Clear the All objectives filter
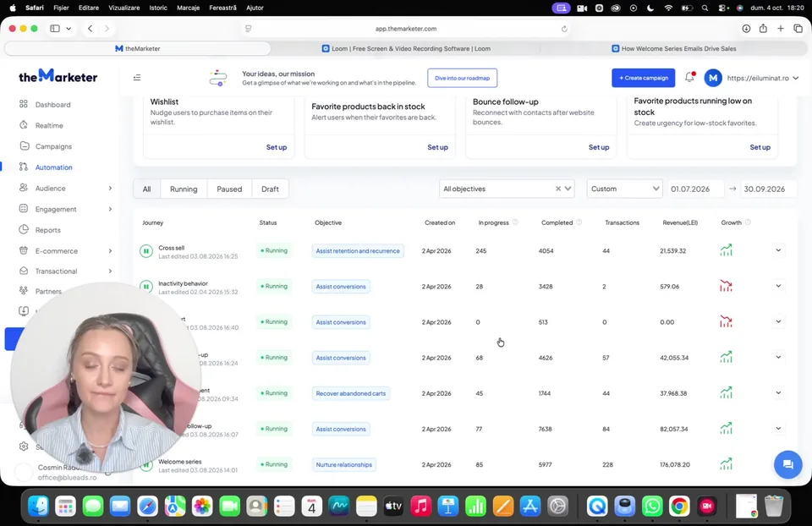 [x=558, y=189]
